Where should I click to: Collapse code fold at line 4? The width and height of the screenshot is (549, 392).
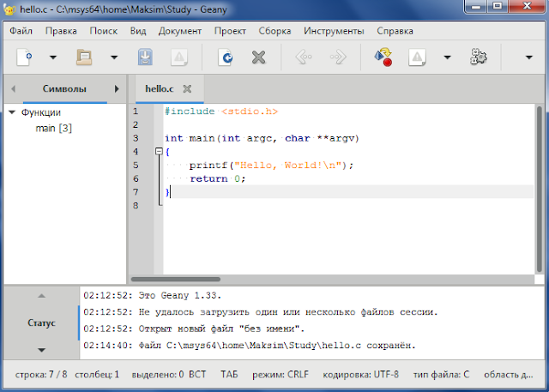click(x=159, y=151)
